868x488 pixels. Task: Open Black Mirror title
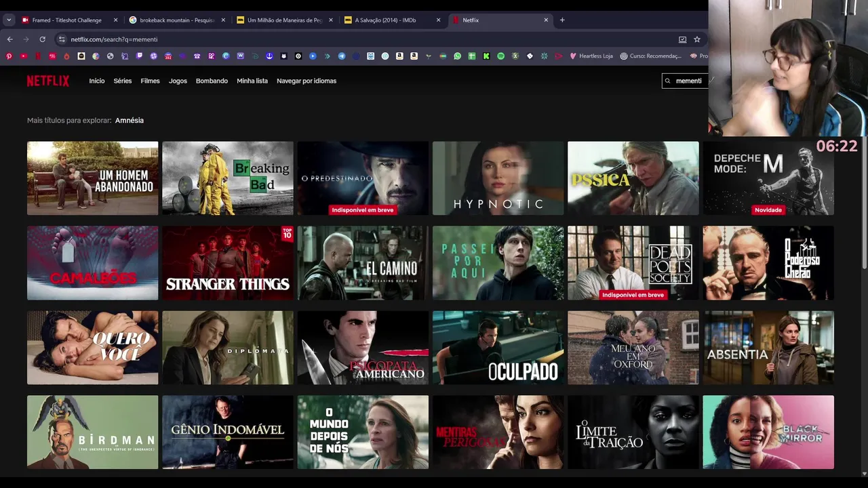click(x=768, y=432)
